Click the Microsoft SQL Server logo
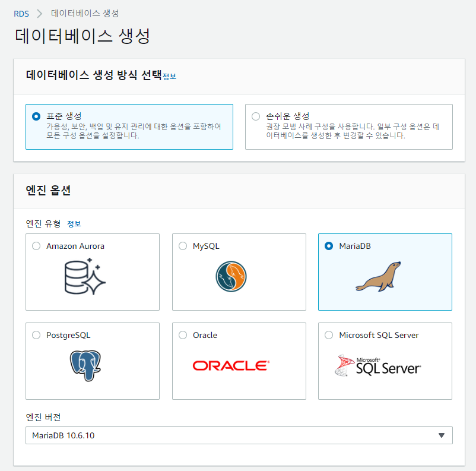This screenshot has width=476, height=471. coord(378,366)
